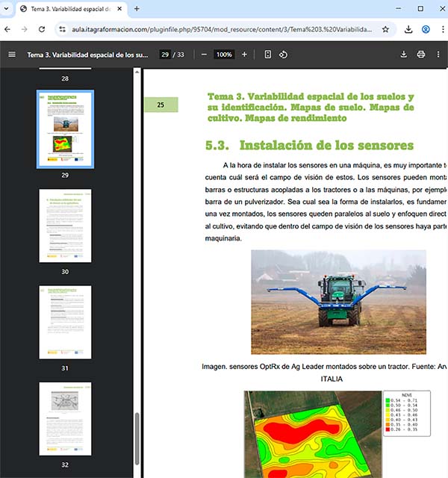The height and width of the screenshot is (478, 448).
Task: Open the page 31 thumbnail
Action: pyautogui.click(x=65, y=323)
